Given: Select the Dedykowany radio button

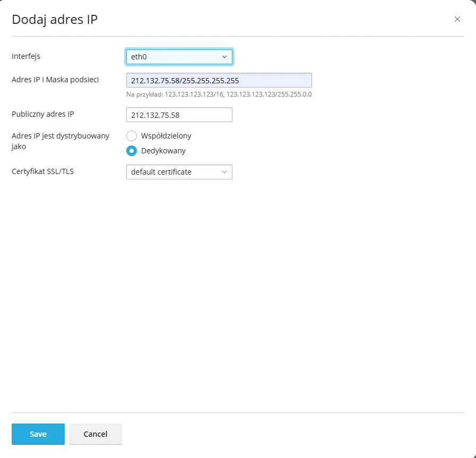Looking at the screenshot, I should pos(132,151).
